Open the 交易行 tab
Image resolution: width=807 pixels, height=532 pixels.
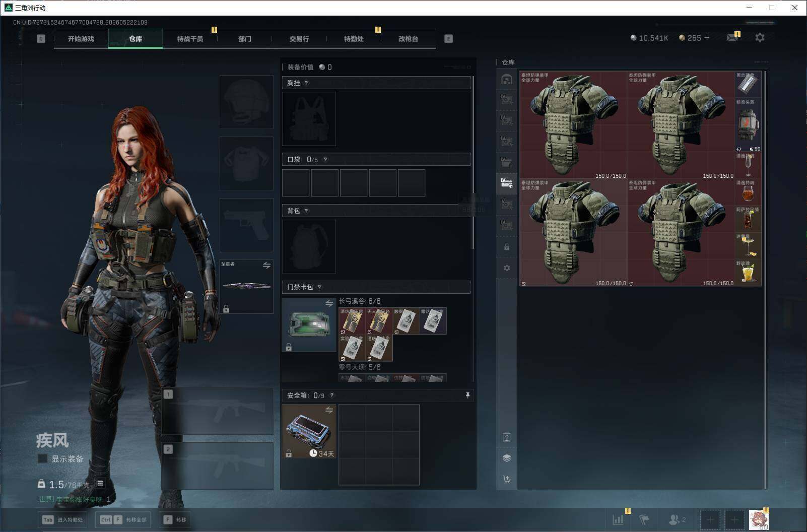[299, 39]
